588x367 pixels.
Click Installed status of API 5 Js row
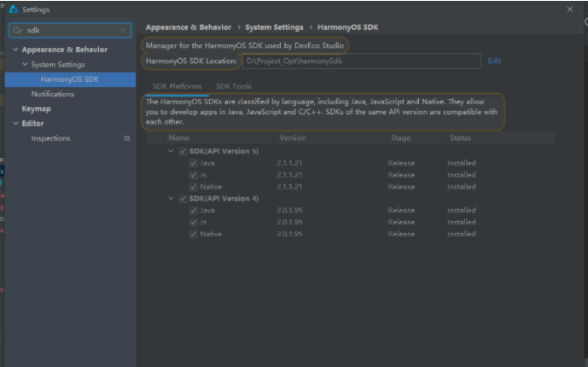pos(461,175)
